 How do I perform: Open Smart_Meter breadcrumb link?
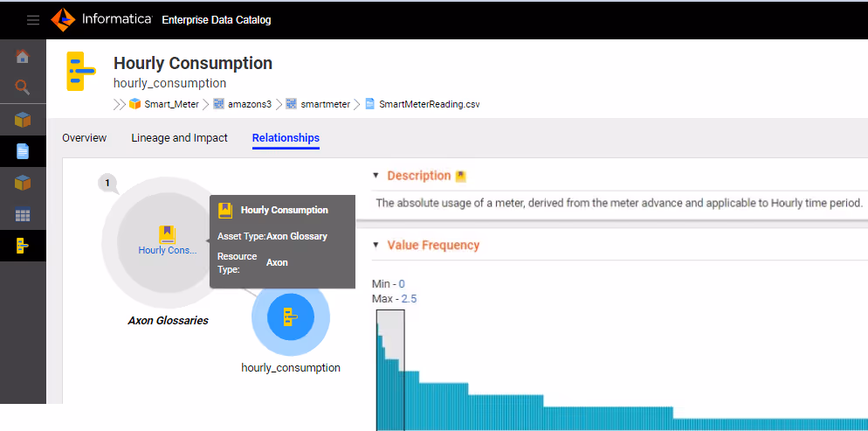coord(172,104)
